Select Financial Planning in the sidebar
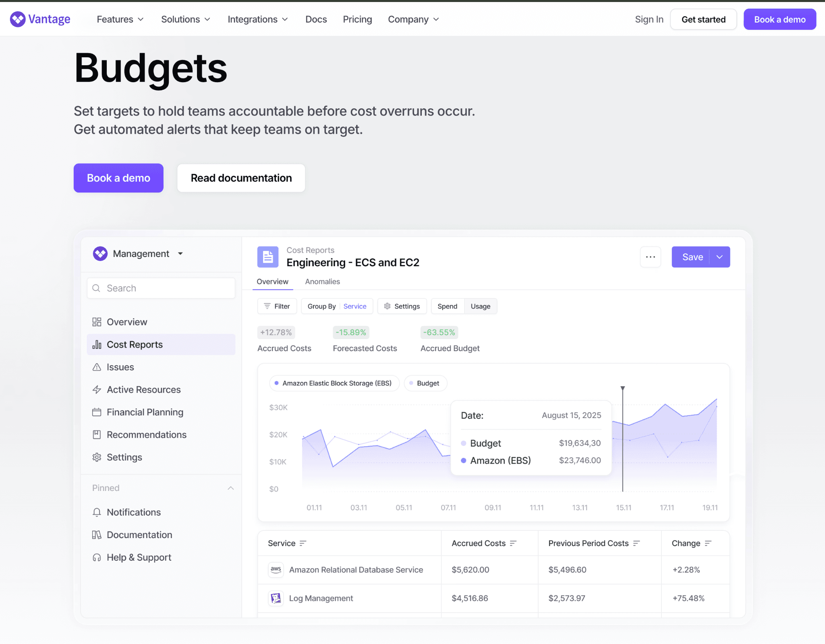The width and height of the screenshot is (825, 644). pyautogui.click(x=161, y=412)
